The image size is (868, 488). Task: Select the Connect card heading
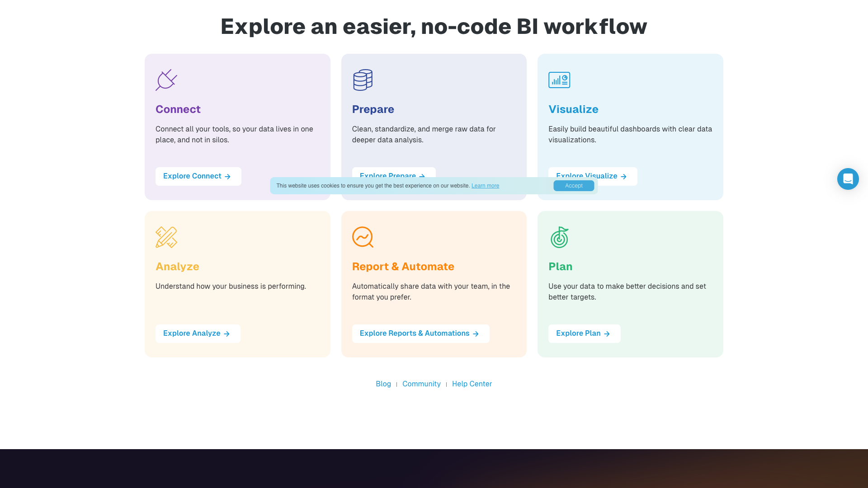[x=178, y=109]
